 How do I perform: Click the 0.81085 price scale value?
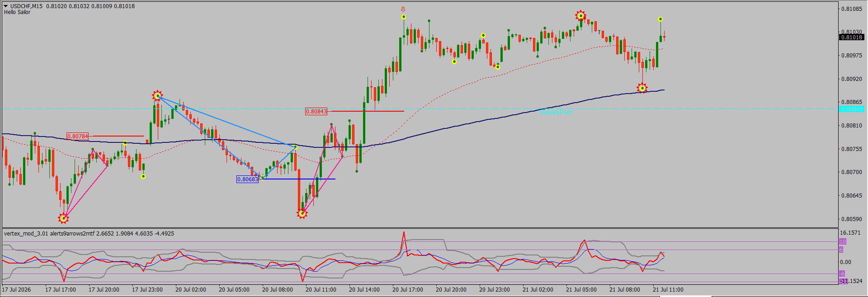851,9
